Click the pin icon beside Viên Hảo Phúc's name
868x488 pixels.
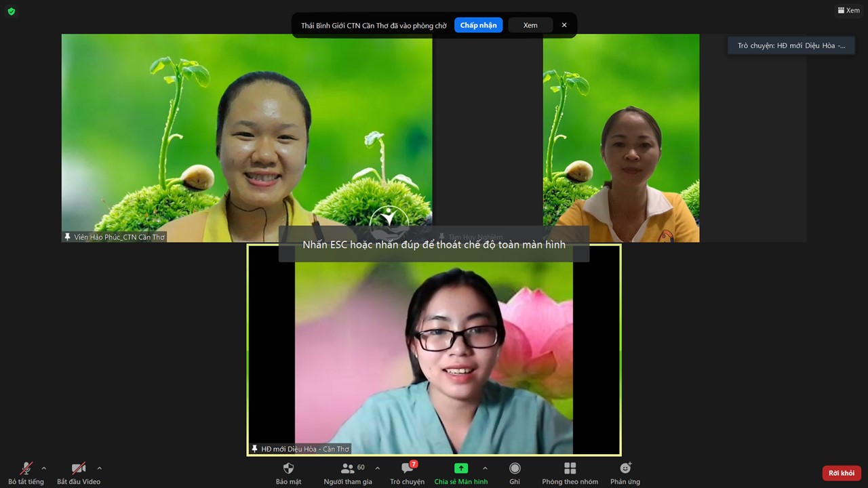(x=67, y=237)
